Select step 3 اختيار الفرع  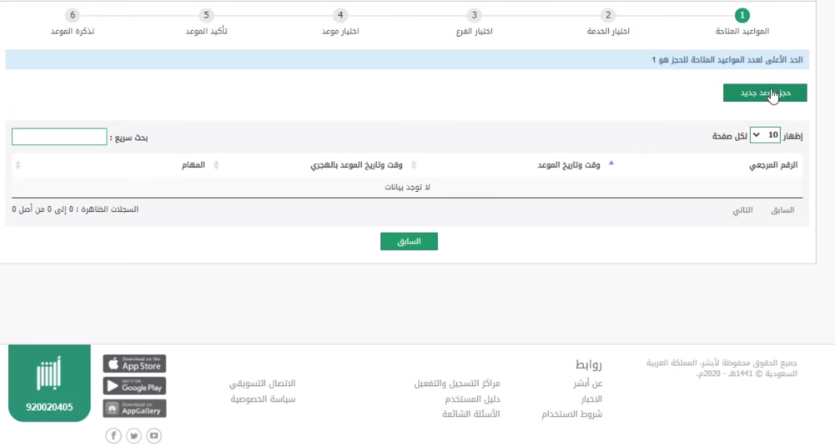(474, 16)
